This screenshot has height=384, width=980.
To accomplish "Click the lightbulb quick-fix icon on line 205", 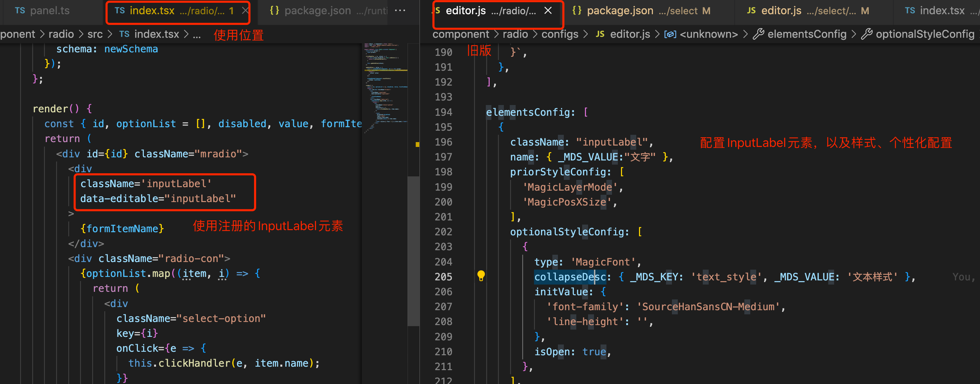I will point(481,276).
